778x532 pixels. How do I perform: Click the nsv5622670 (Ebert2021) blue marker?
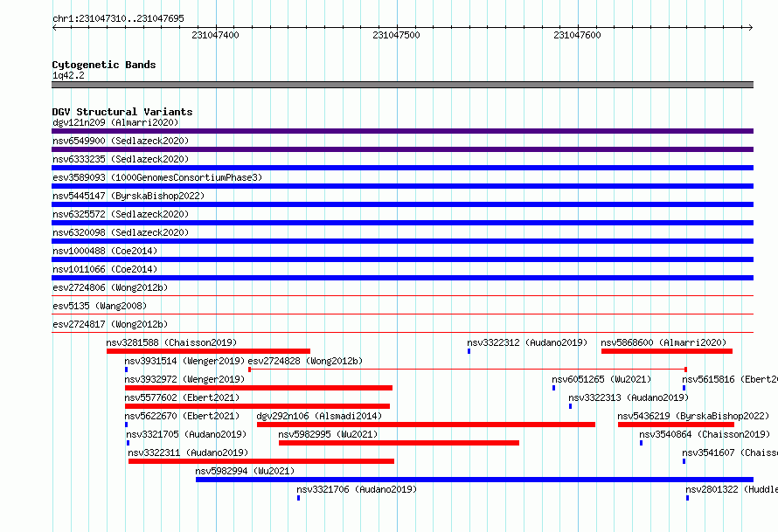[127, 425]
